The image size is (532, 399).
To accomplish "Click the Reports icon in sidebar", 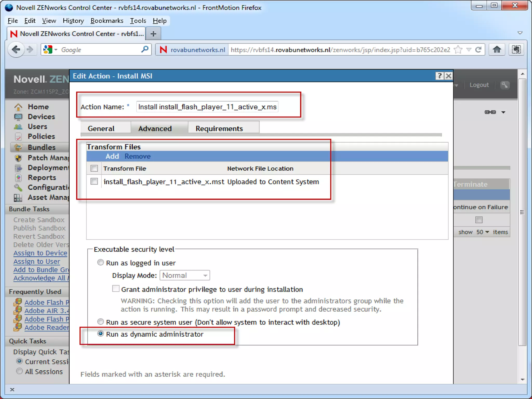I will pos(18,178).
